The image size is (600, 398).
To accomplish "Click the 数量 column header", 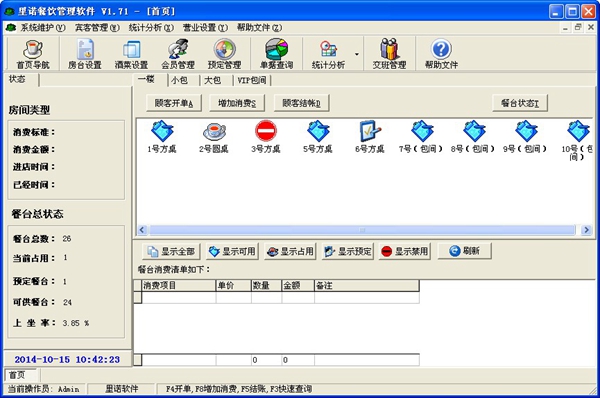I will point(266,285).
